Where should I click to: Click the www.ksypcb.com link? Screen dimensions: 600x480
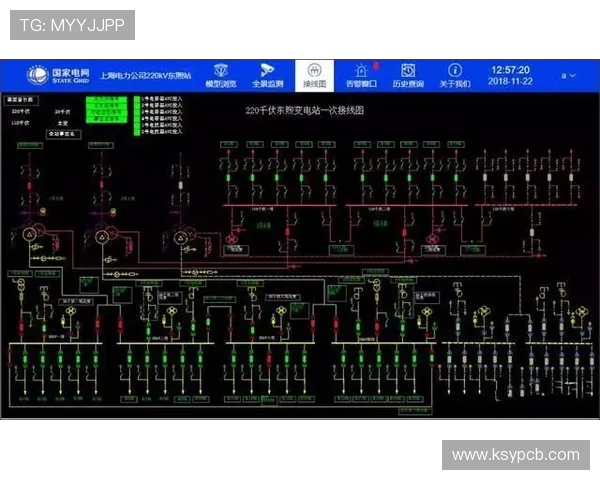tap(515, 455)
